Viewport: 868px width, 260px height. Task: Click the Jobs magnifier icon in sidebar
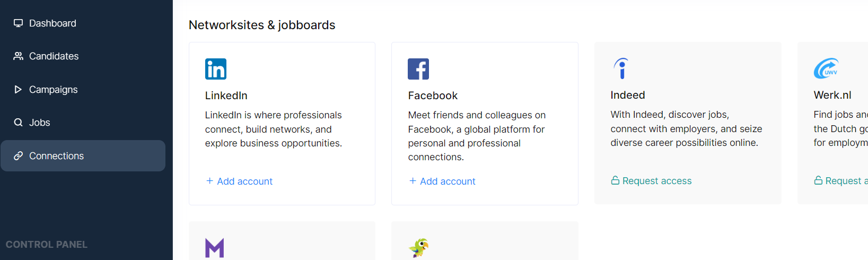pyautogui.click(x=18, y=123)
